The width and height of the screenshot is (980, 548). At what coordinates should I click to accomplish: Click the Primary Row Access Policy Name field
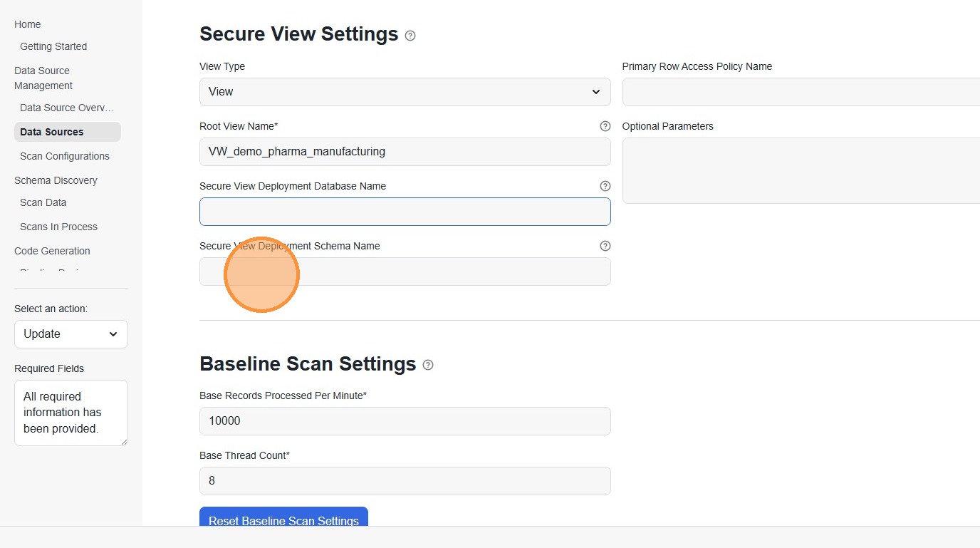(801, 92)
